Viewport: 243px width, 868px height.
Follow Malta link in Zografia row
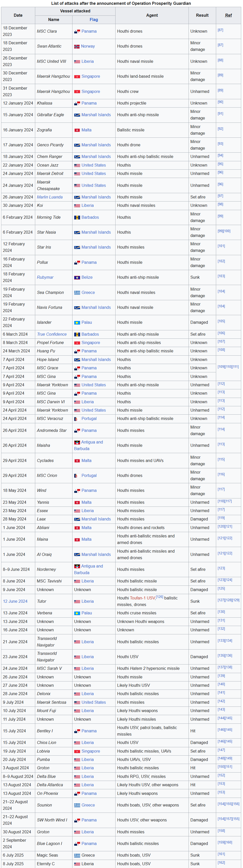[x=86, y=130]
